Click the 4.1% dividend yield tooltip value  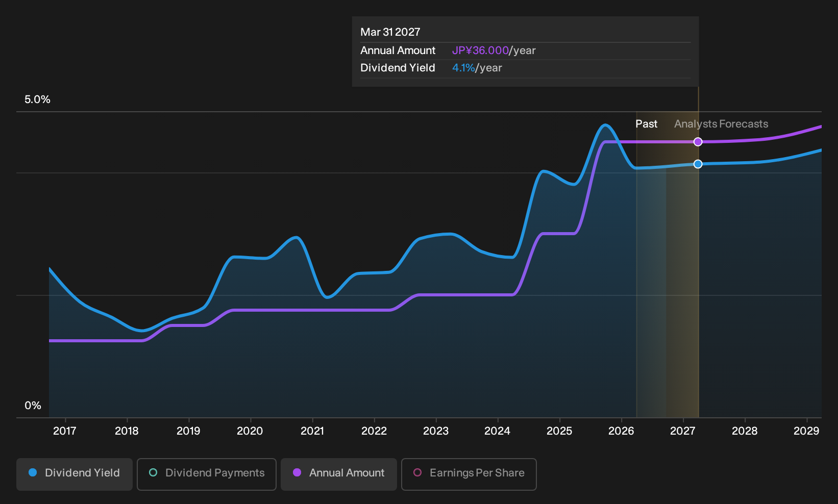(463, 68)
